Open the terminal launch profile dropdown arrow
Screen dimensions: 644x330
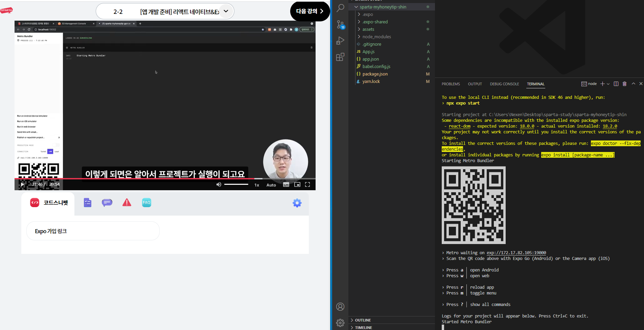(x=608, y=84)
